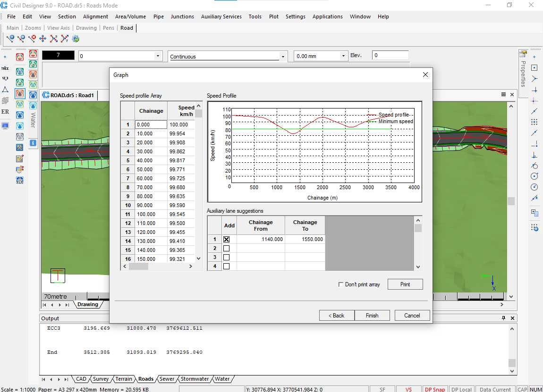Click the gear settings icon in road toolbar

pyautogui.click(x=76, y=38)
